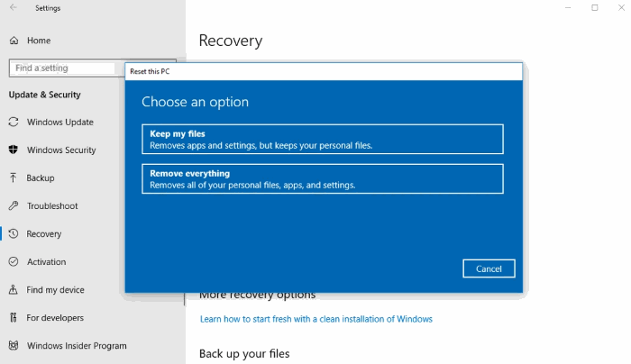The width and height of the screenshot is (631, 364).
Task: Click the Windows Security shield icon
Action: (14, 150)
